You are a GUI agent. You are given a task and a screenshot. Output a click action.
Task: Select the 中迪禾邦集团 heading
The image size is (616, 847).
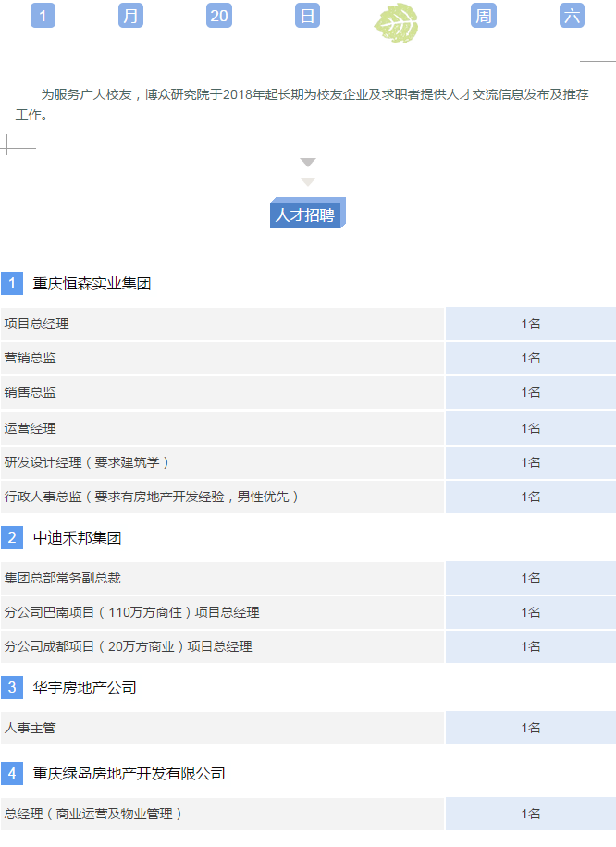pos(77,538)
